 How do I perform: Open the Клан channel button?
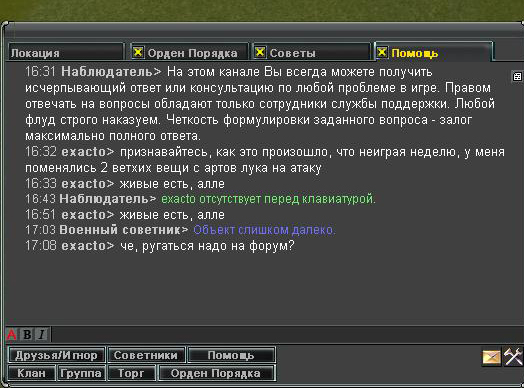click(x=31, y=373)
